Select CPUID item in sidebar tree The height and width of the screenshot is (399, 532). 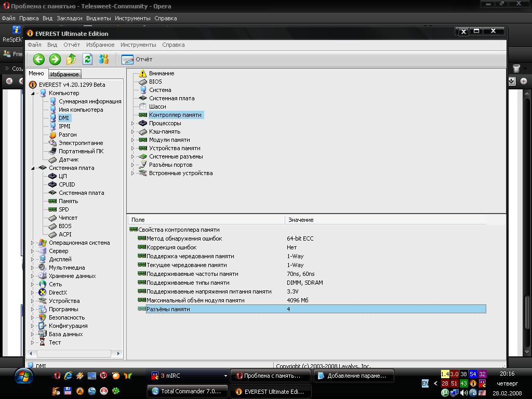tap(66, 184)
